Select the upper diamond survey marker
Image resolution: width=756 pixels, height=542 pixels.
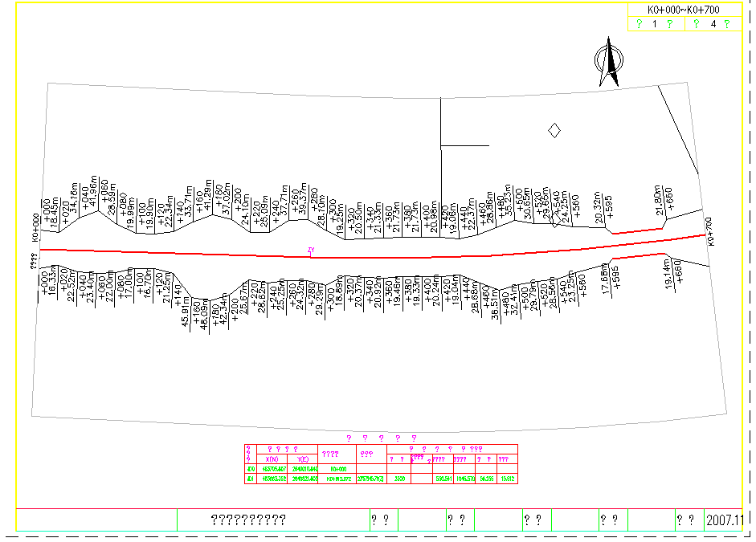pyautogui.click(x=554, y=130)
